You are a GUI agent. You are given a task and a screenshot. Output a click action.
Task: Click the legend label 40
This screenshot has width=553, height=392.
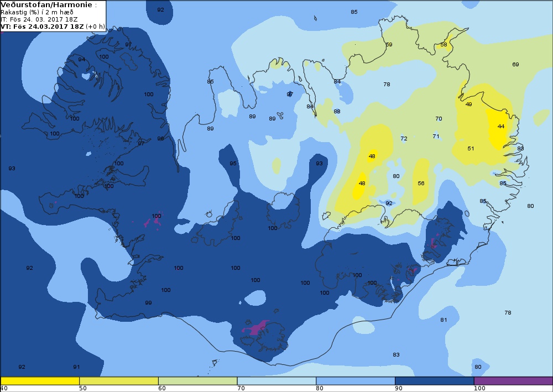(4, 389)
